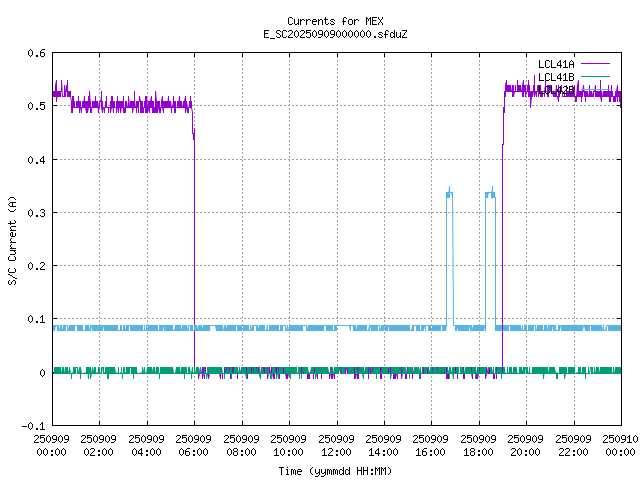Click the 0.3 y-axis tick label
Screen dimensions: 640x480
point(34,213)
